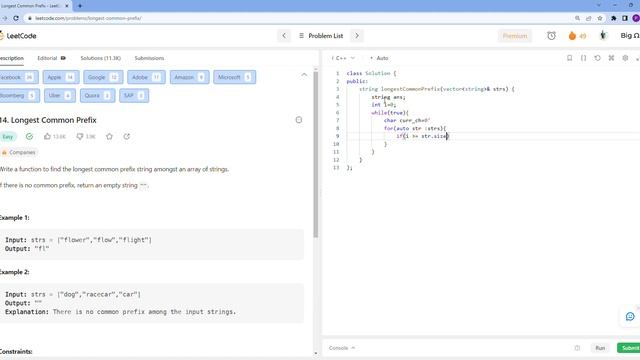Open the Companies tag

click(19, 152)
